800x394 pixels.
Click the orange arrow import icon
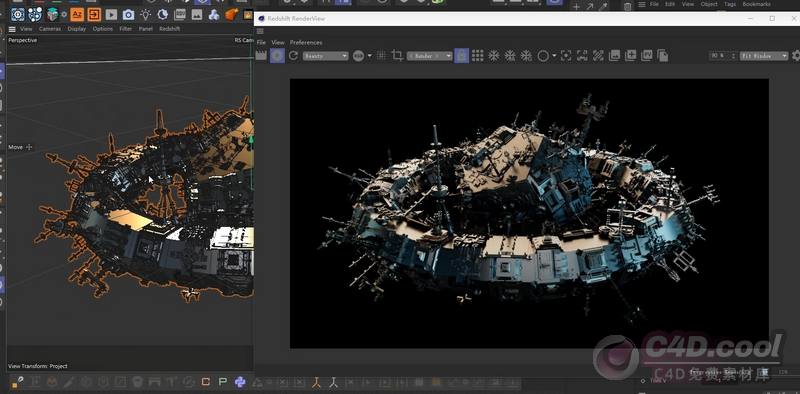tap(94, 14)
